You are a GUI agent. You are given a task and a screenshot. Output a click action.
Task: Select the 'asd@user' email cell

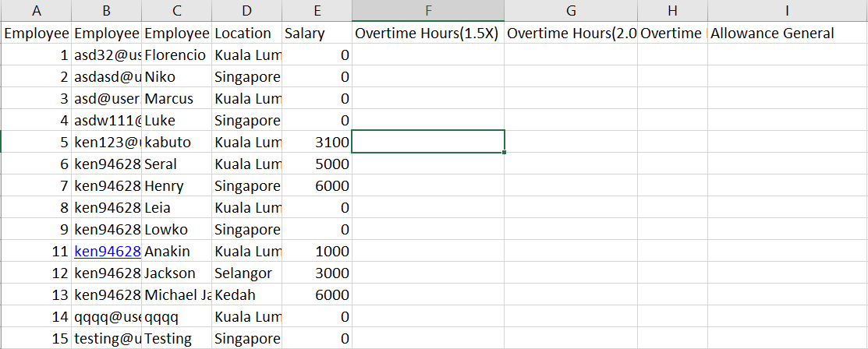[106, 99]
